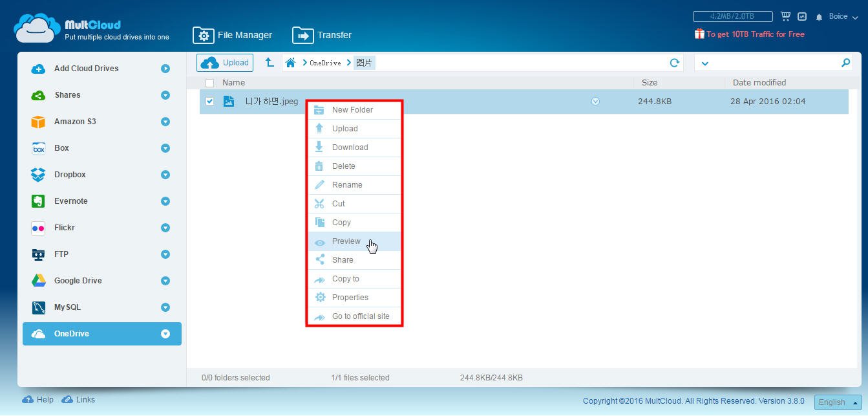Expand the Box dropdown arrow

pyautogui.click(x=165, y=148)
